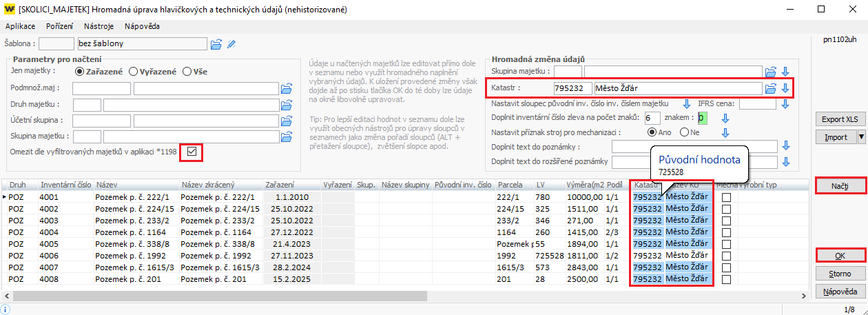Open the Pořízení menu
868x315 pixels.
pyautogui.click(x=60, y=26)
